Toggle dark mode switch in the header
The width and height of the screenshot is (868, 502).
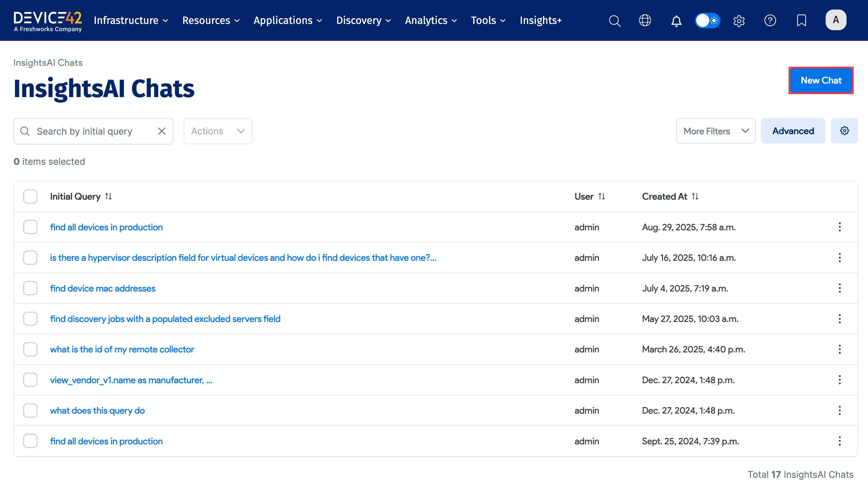(707, 21)
